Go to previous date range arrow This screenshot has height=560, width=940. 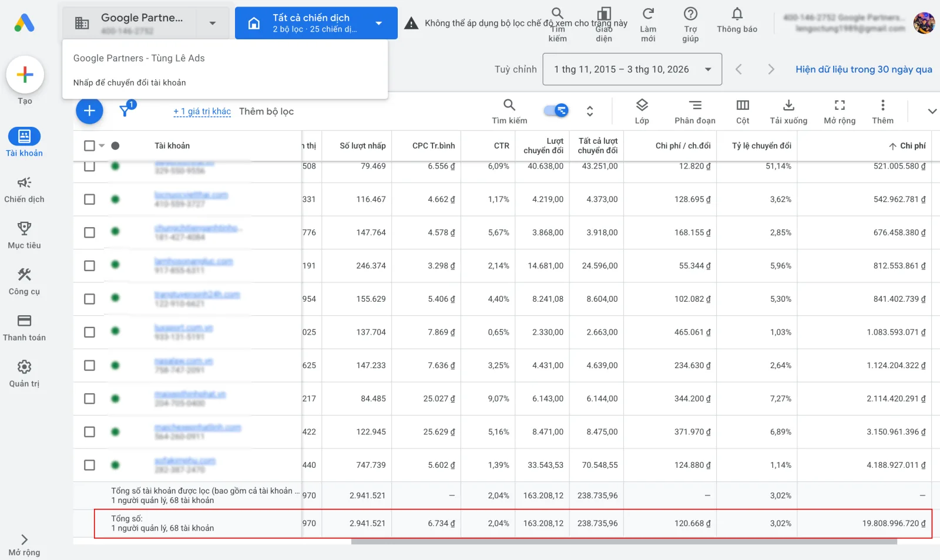pyautogui.click(x=739, y=69)
